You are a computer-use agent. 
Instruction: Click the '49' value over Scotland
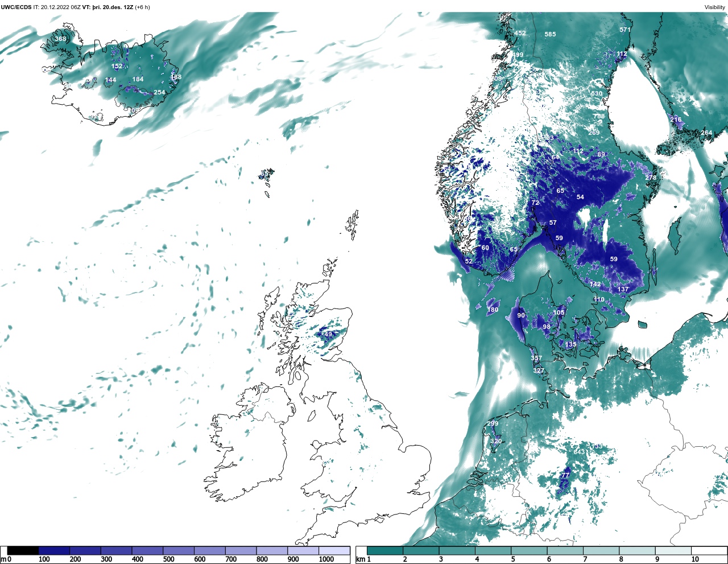tap(328, 335)
